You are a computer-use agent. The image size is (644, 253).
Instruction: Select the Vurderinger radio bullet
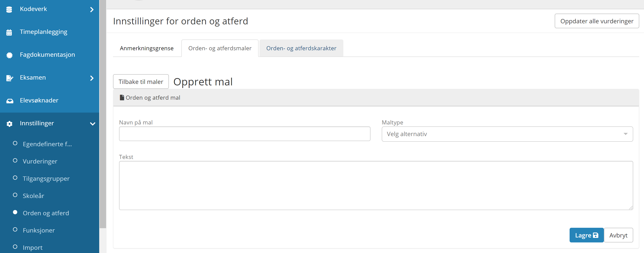pyautogui.click(x=15, y=160)
